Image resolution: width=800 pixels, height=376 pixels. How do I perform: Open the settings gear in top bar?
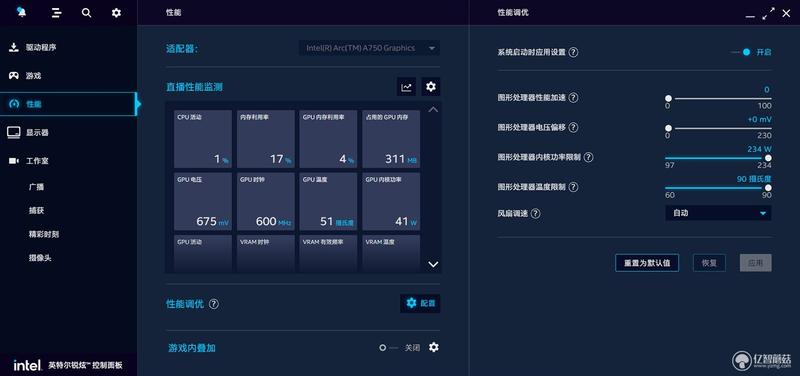pos(116,13)
